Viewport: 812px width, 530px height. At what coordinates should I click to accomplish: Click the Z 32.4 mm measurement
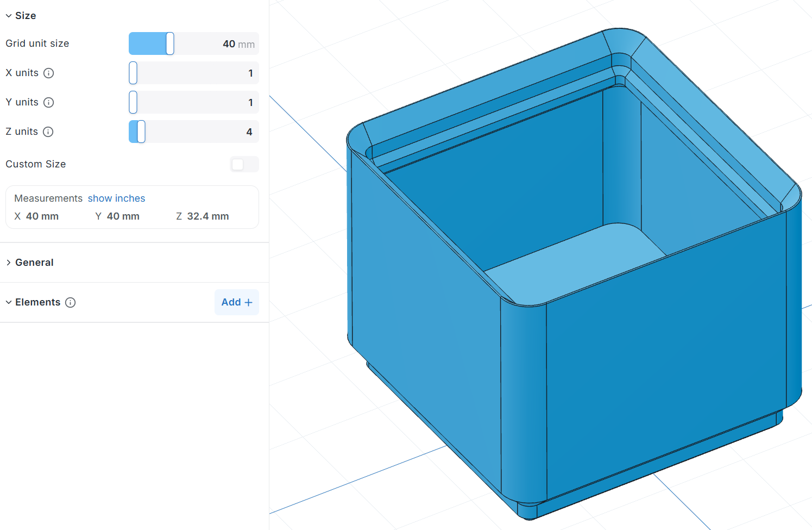pyautogui.click(x=203, y=216)
